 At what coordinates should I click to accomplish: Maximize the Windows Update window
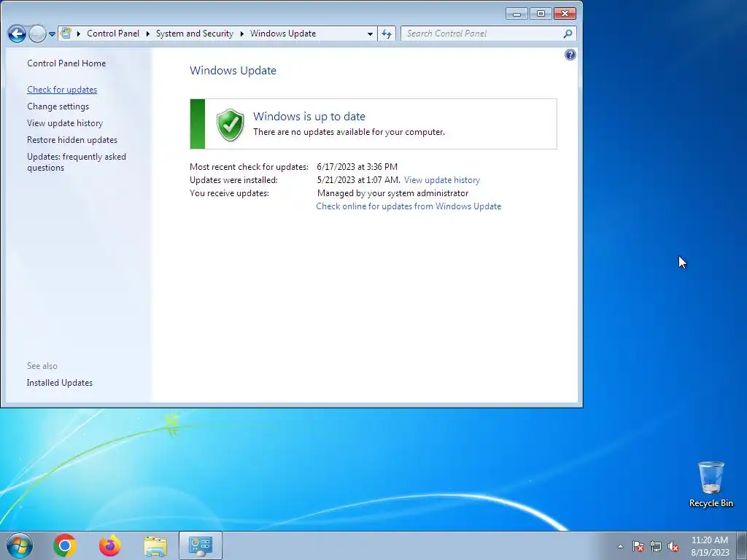click(x=541, y=14)
